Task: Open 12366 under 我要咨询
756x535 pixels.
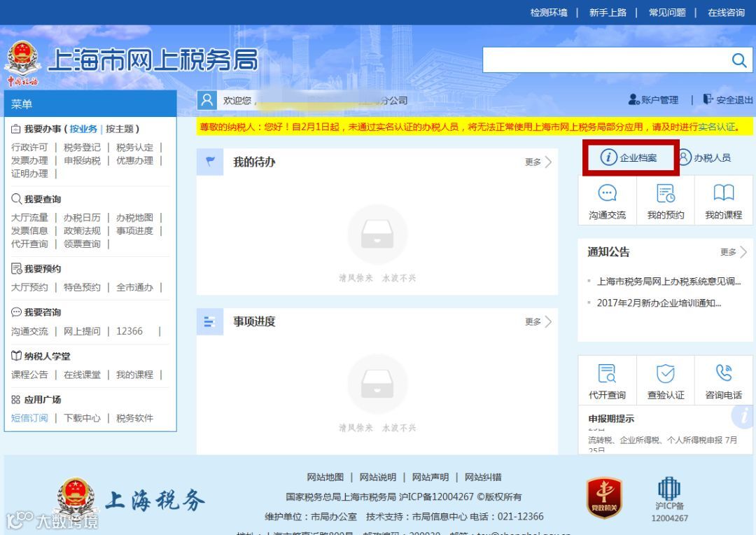Action: (x=129, y=331)
